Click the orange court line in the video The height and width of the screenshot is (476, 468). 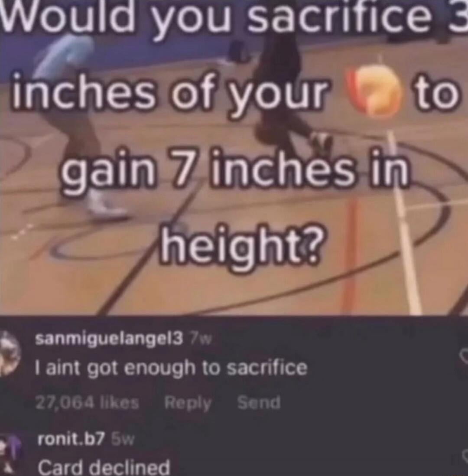pyautogui.click(x=352, y=255)
